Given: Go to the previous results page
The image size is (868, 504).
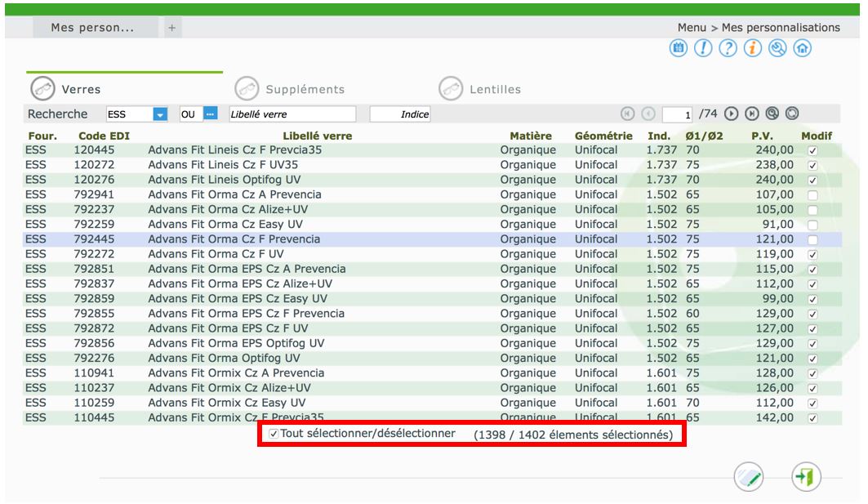Looking at the screenshot, I should pos(648,114).
